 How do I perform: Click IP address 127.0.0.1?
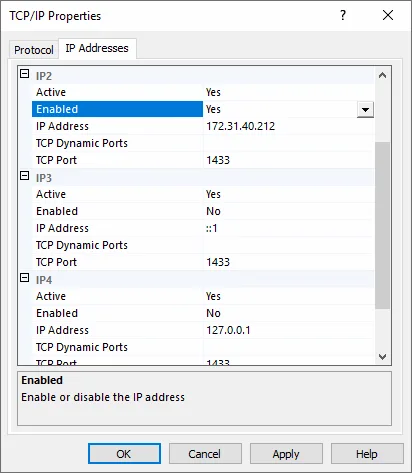pos(228,330)
